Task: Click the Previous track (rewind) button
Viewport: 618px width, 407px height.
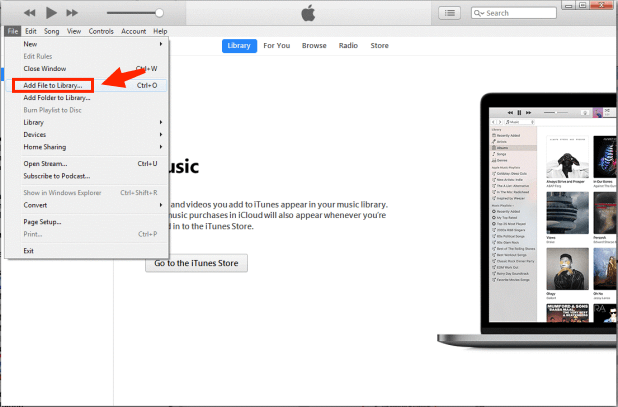Action: [25, 13]
